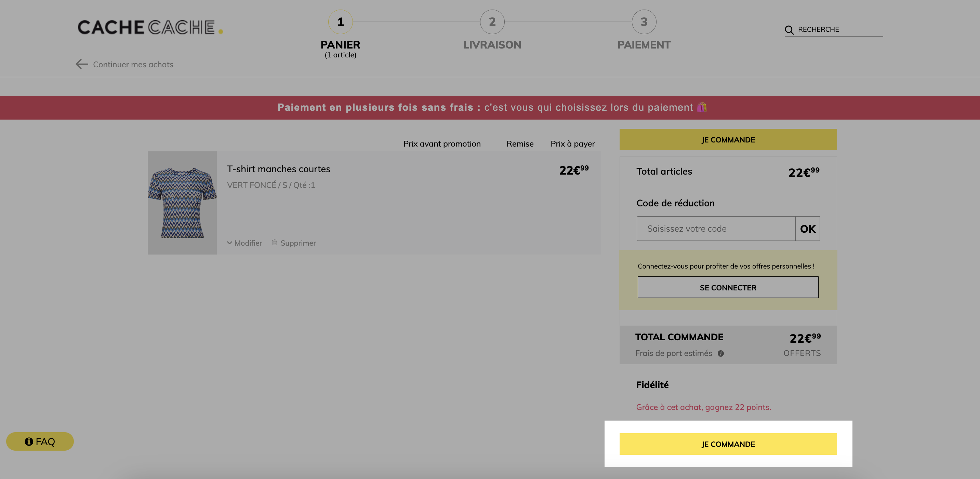Click the trash icon beside Supprimer
Screen dimensions: 980x479
click(x=275, y=243)
